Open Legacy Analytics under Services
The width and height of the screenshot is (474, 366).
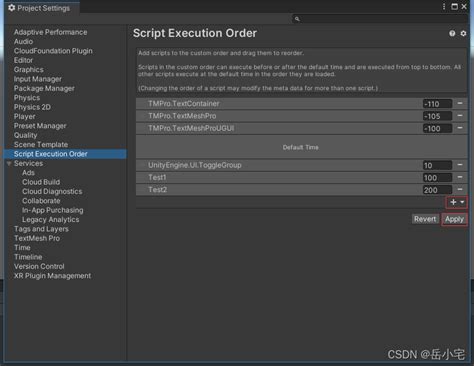51,219
